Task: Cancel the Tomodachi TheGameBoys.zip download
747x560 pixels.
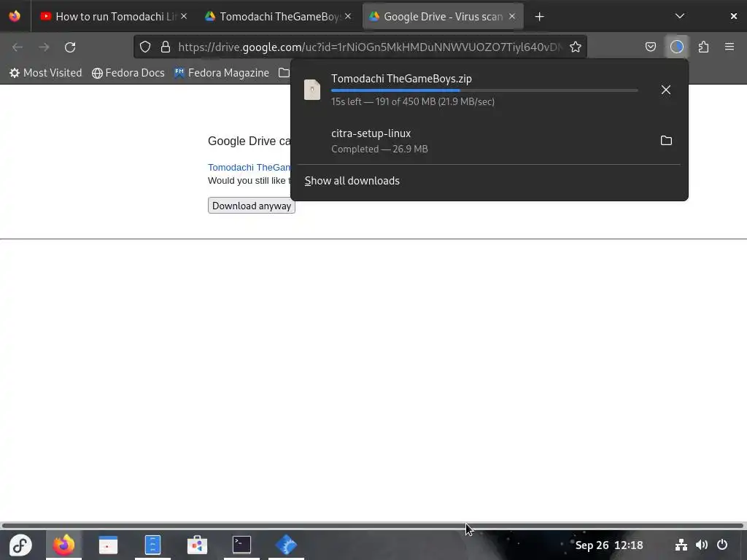Action: (666, 90)
